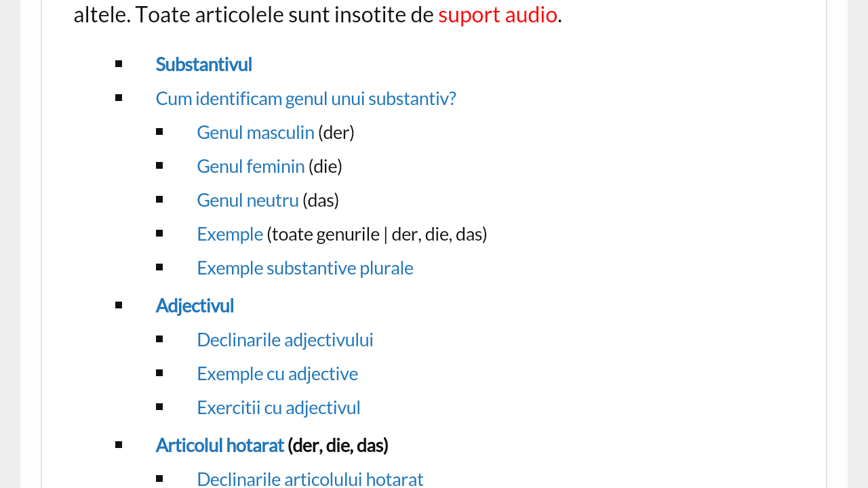Open 'Exercitii cu adjectivul' exercises link
Viewport: 868px width, 488px height.
[x=279, y=407]
